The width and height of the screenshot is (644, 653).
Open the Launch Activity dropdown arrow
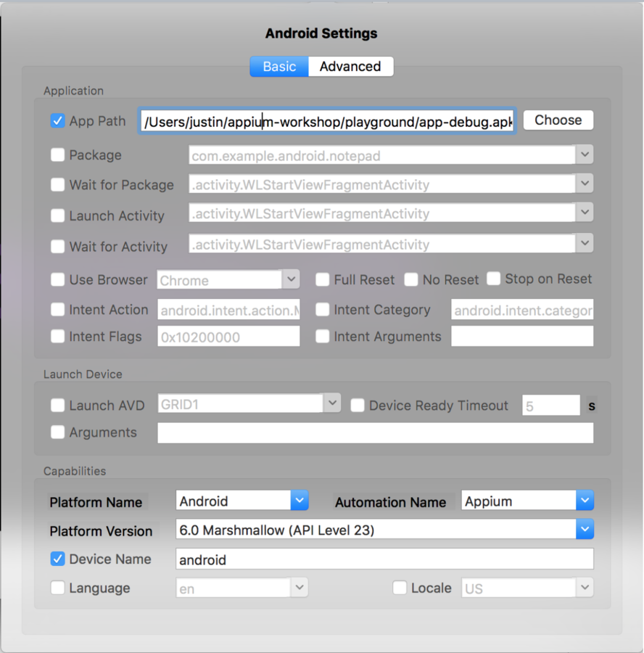pyautogui.click(x=585, y=213)
